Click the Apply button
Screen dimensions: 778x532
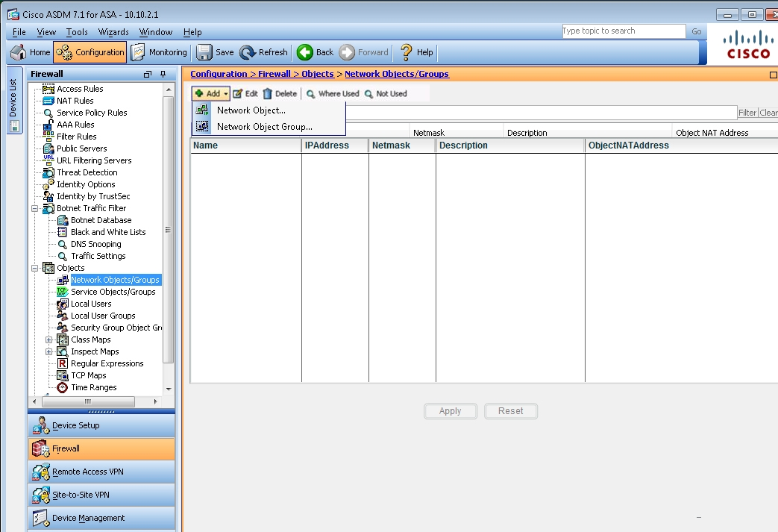point(450,411)
